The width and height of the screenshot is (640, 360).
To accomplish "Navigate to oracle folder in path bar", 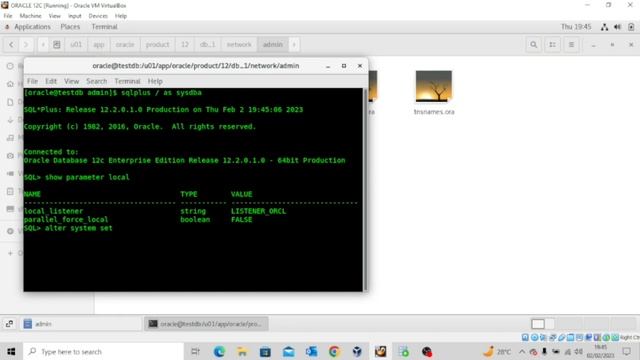I will [125, 44].
